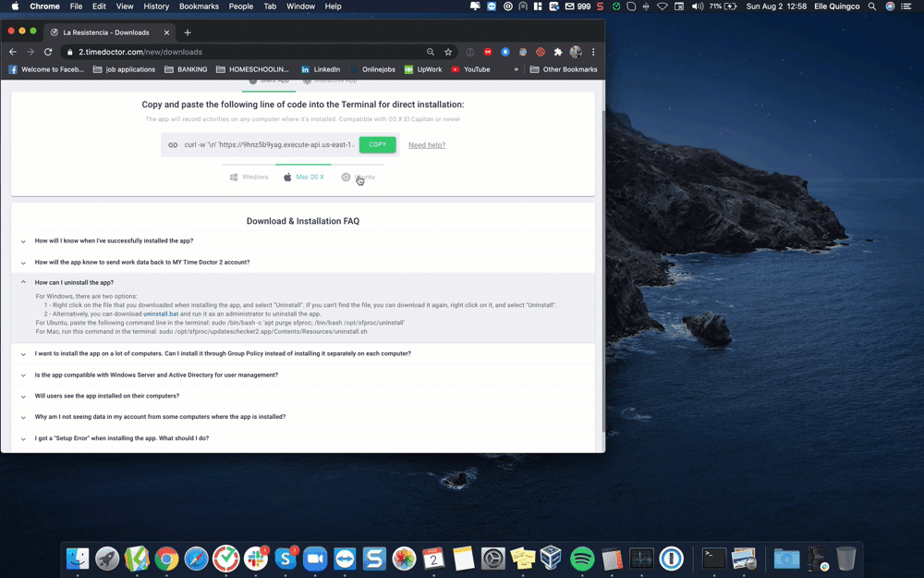Open the BANKING bookmarks folder
924x578 pixels.
(186, 69)
